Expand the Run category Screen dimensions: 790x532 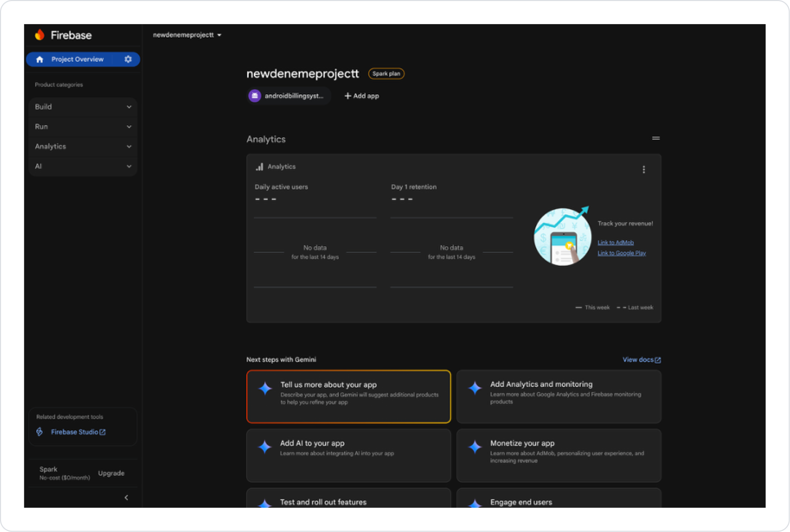pyautogui.click(x=83, y=127)
